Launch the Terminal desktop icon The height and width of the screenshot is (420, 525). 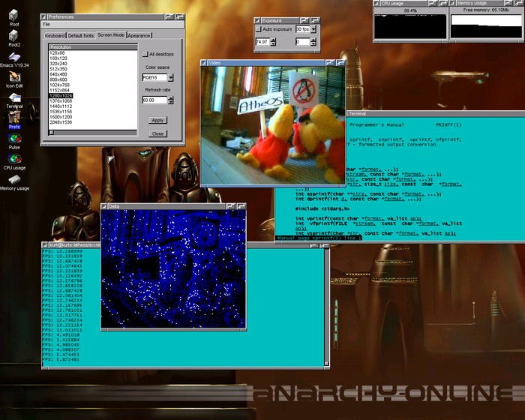[x=14, y=97]
